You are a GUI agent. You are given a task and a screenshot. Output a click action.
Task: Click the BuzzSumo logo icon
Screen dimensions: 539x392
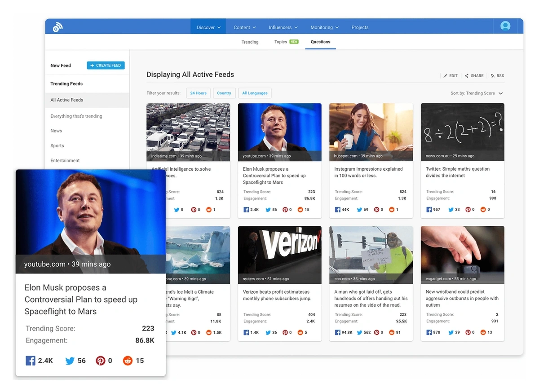click(57, 27)
